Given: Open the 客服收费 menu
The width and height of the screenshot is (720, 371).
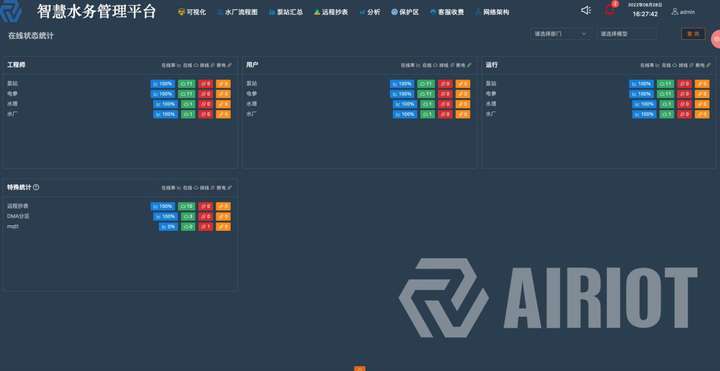Looking at the screenshot, I should pos(447,12).
